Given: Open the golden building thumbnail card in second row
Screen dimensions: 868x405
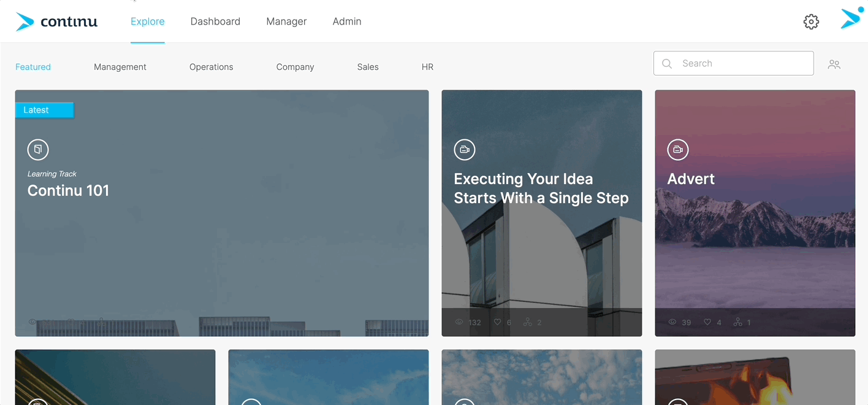Looking at the screenshot, I should click(115, 377).
